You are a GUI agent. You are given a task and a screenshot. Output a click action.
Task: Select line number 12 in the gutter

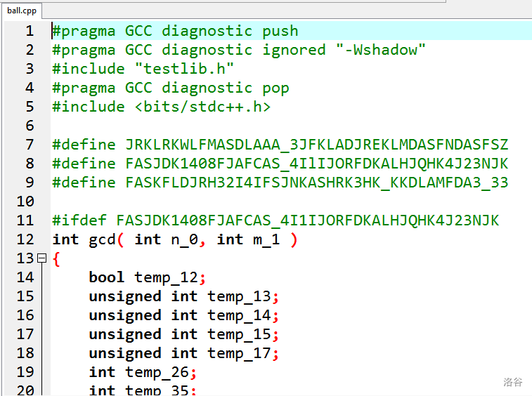point(25,239)
